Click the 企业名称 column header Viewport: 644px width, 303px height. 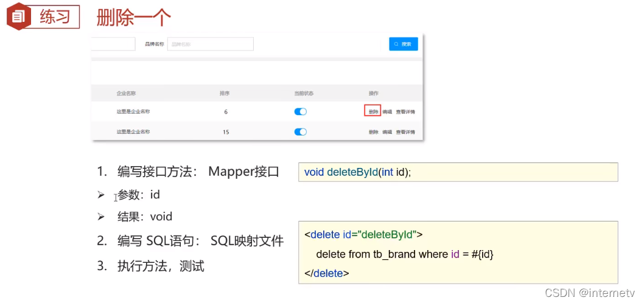pyautogui.click(x=126, y=93)
